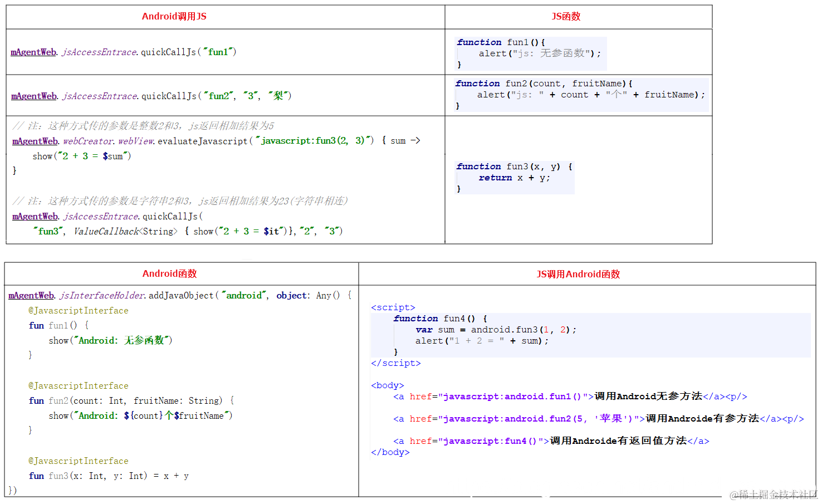
Task: Click the 'Android调用JS' table header
Action: (174, 16)
